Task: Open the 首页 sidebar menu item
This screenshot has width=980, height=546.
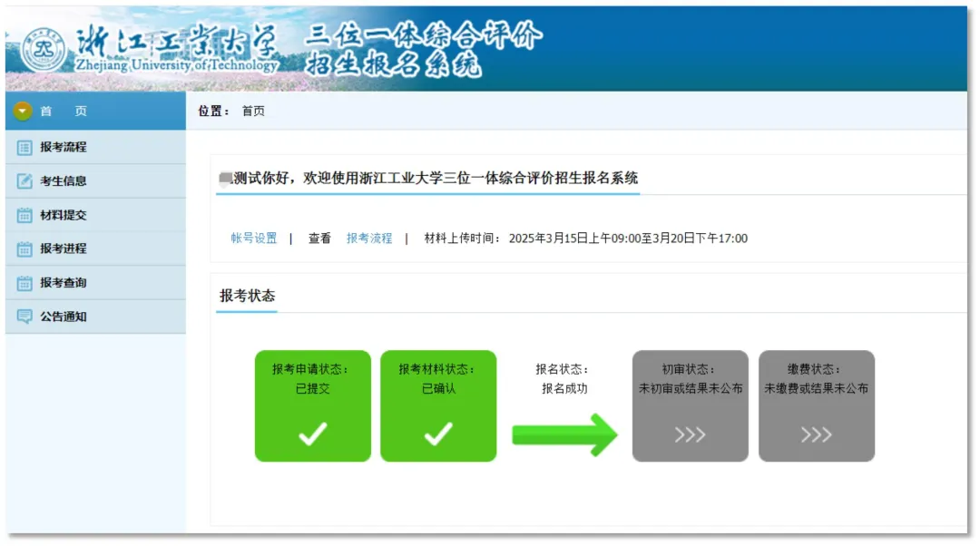Action: tap(95, 112)
